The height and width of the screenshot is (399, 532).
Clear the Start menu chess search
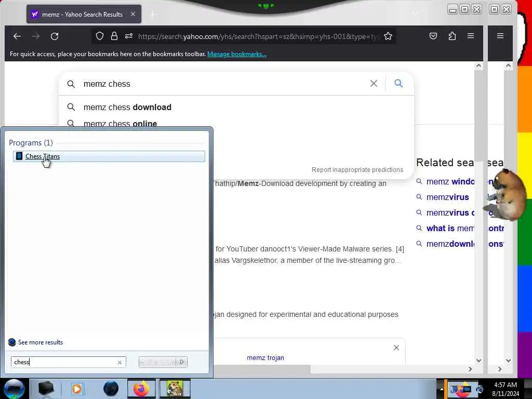120,362
